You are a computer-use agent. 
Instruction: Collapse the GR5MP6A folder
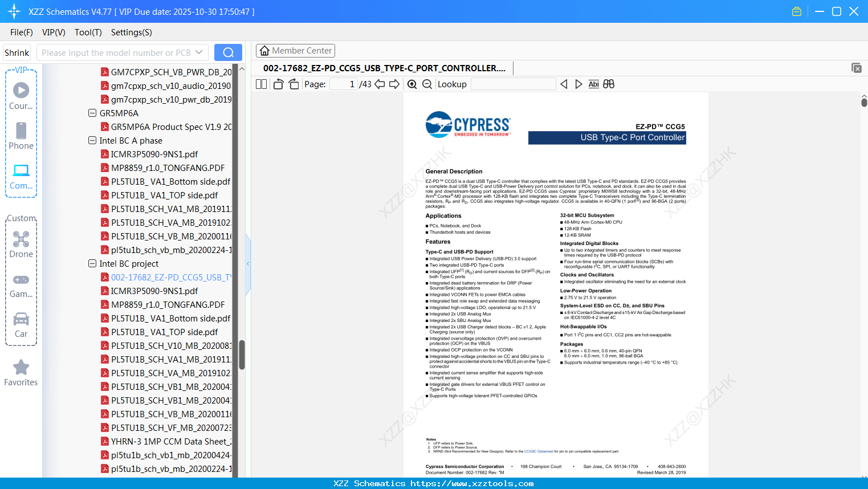pos(92,113)
